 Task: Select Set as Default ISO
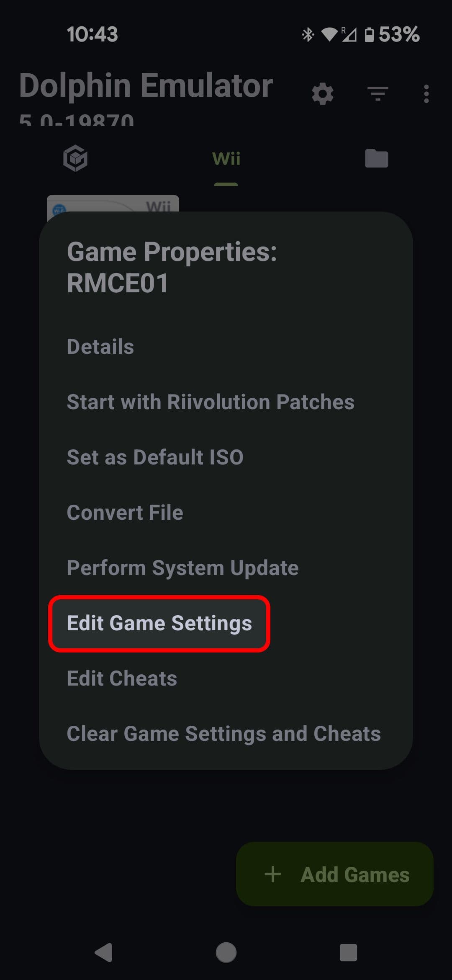tap(155, 457)
